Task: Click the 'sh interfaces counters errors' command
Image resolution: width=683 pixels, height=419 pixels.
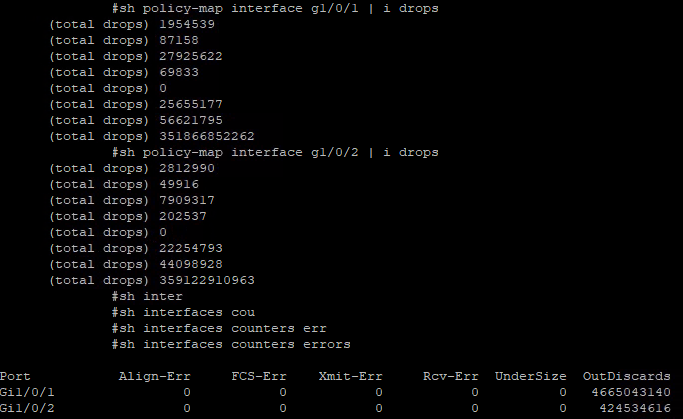Action: (x=231, y=345)
